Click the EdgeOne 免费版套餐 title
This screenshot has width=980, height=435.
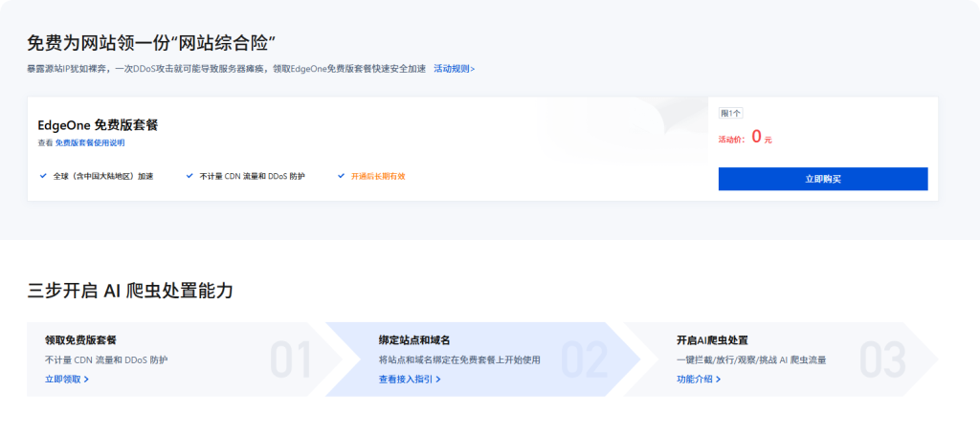tap(98, 125)
